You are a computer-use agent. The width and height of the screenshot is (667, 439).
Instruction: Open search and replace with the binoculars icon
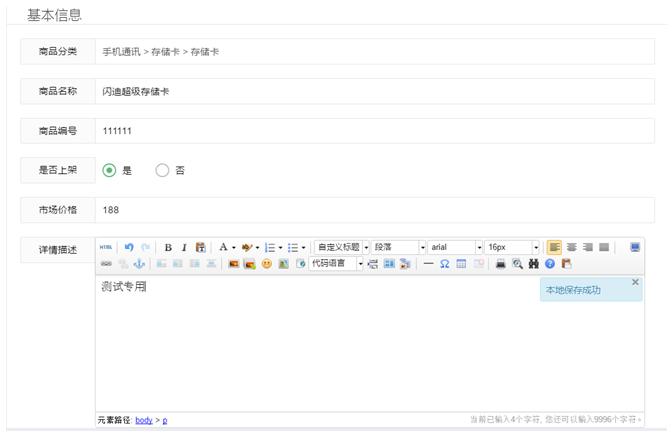pos(533,264)
